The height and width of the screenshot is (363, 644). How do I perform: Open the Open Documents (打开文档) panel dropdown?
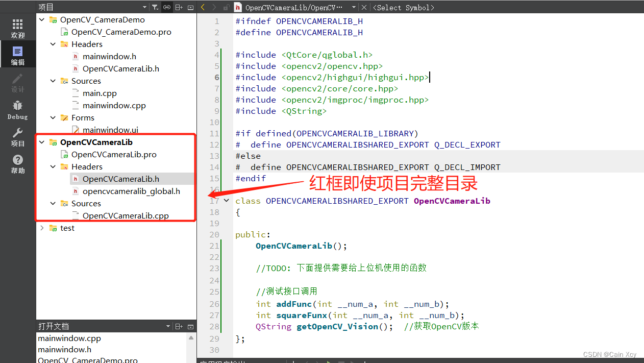click(168, 326)
